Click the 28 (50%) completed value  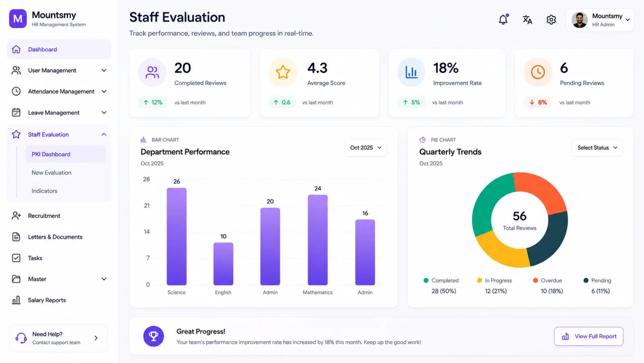coord(444,291)
